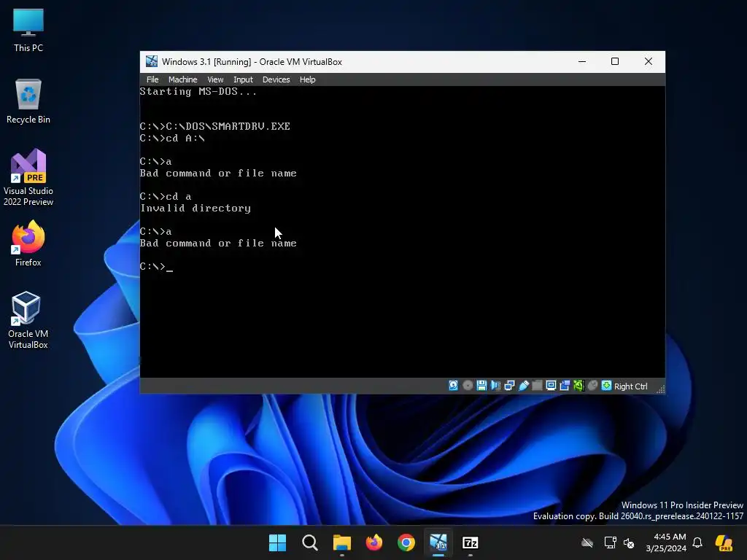
Task: Maximize the Windows 3.1 VirtualBox window
Action: click(x=615, y=61)
